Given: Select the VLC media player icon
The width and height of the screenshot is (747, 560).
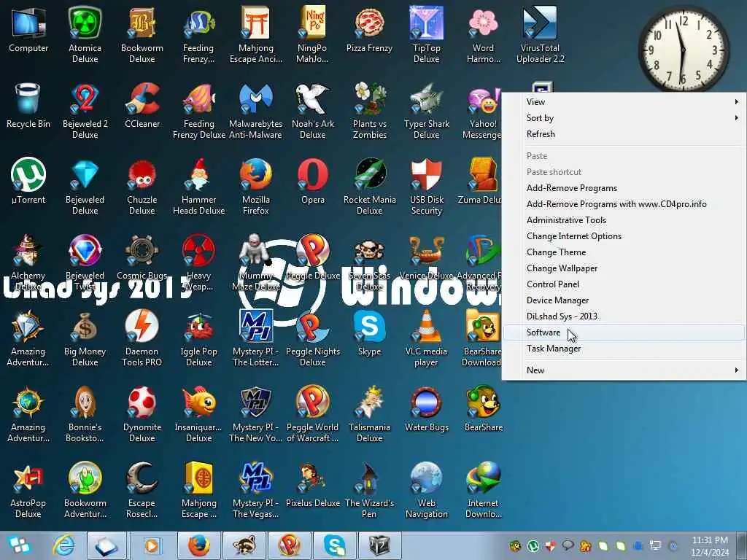Looking at the screenshot, I should (x=426, y=338).
